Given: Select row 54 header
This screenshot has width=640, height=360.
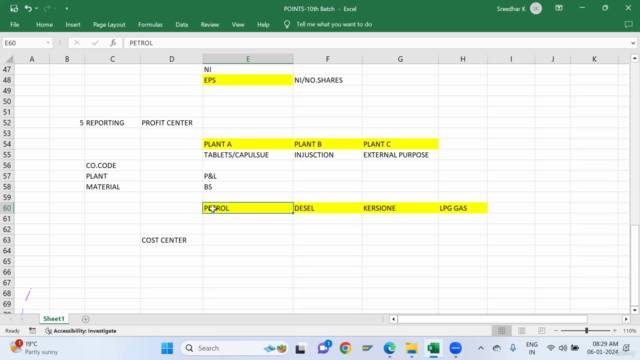Looking at the screenshot, I should 7,144.
